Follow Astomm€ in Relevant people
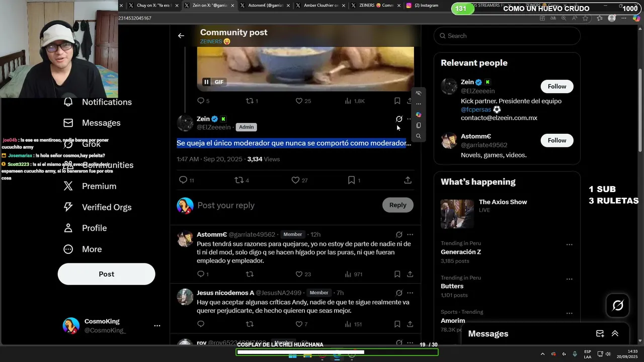The image size is (644, 362). click(x=557, y=140)
